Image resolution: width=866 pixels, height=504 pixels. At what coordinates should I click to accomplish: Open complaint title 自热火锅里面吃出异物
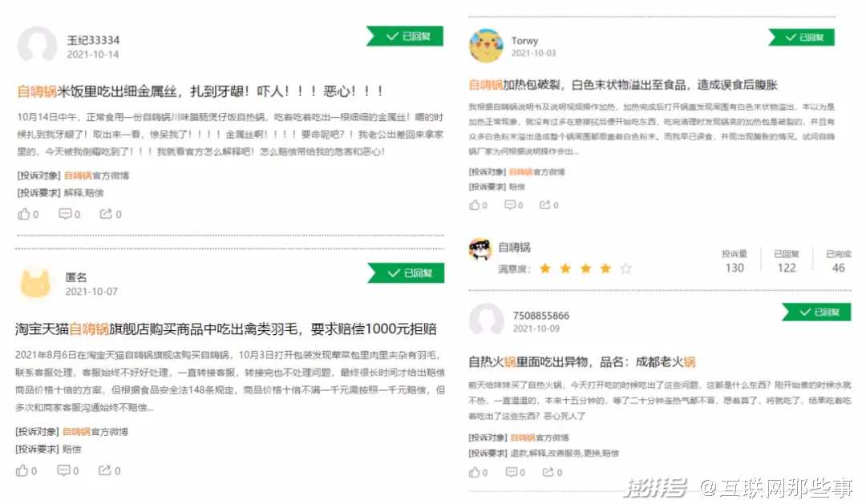[x=581, y=362]
